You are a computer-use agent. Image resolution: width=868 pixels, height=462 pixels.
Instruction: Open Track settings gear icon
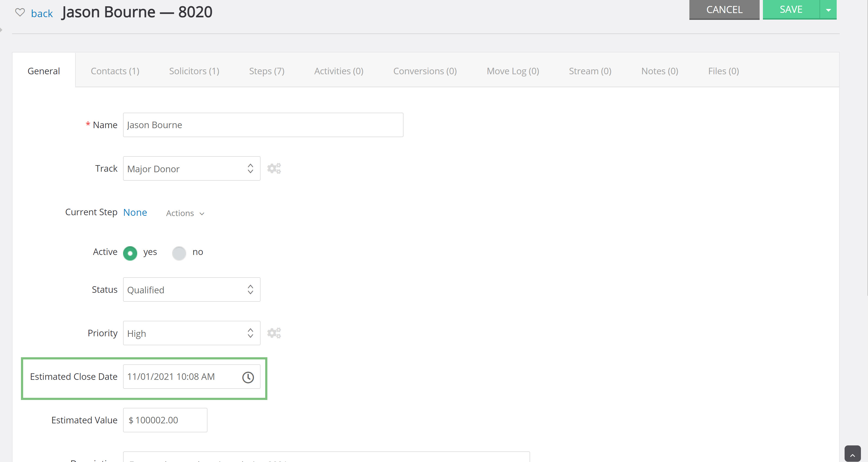click(x=274, y=168)
